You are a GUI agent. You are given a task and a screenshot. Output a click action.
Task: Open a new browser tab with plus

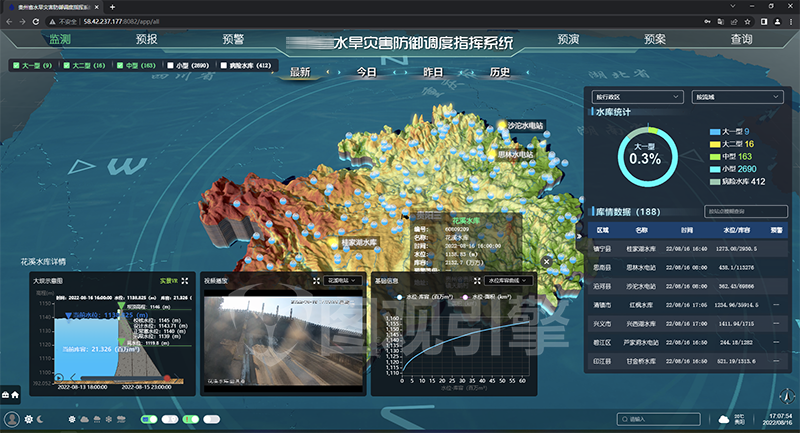pos(112,7)
